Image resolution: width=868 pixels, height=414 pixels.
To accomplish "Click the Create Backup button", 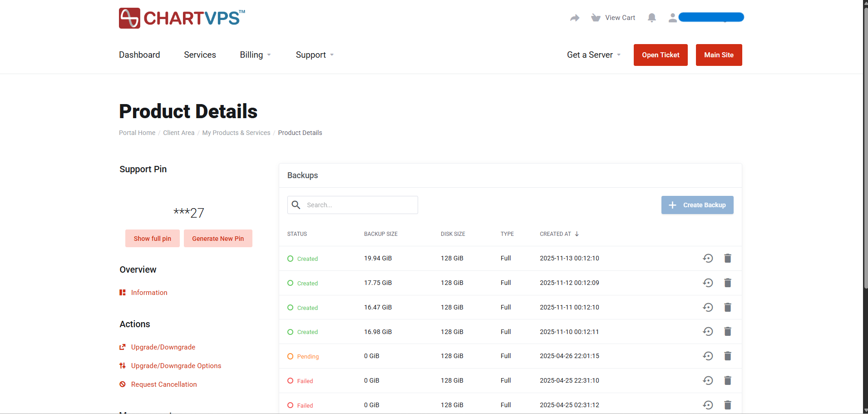I will (697, 205).
